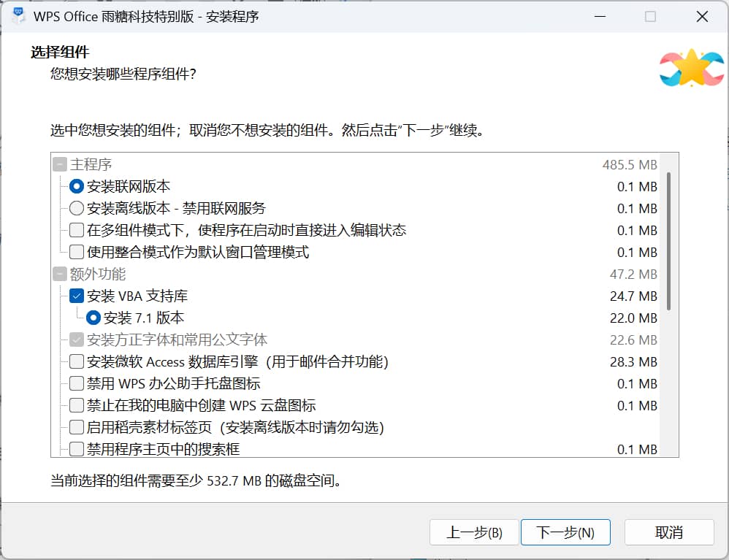729x560 pixels.
Task: Select 安装 7.1 版本 radio button
Action: (x=93, y=318)
